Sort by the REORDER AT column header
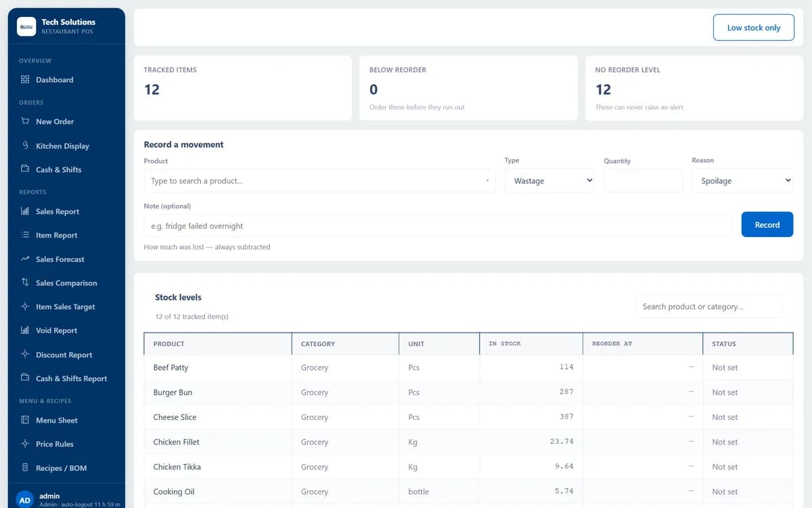 (643, 344)
